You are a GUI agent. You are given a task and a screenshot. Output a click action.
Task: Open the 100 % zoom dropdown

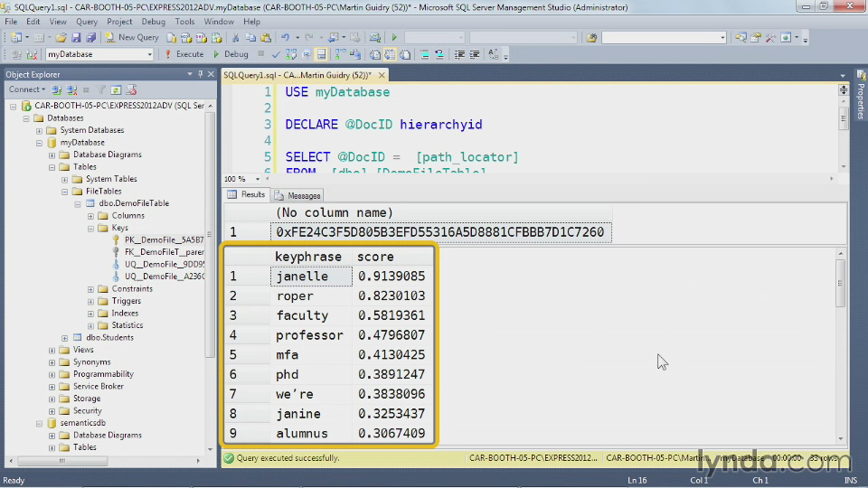pos(258,179)
